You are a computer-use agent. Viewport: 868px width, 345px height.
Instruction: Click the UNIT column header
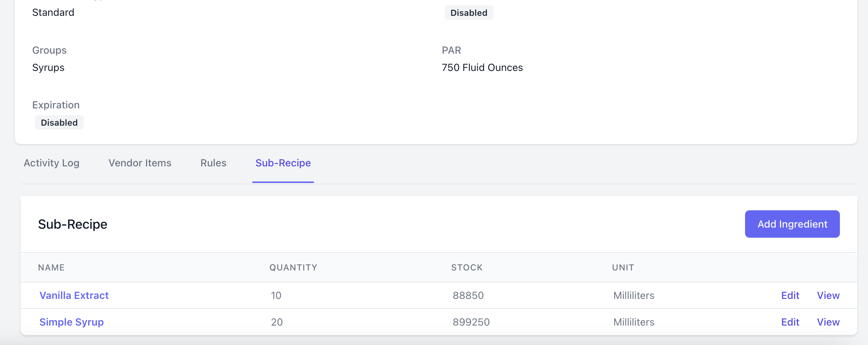(x=623, y=268)
